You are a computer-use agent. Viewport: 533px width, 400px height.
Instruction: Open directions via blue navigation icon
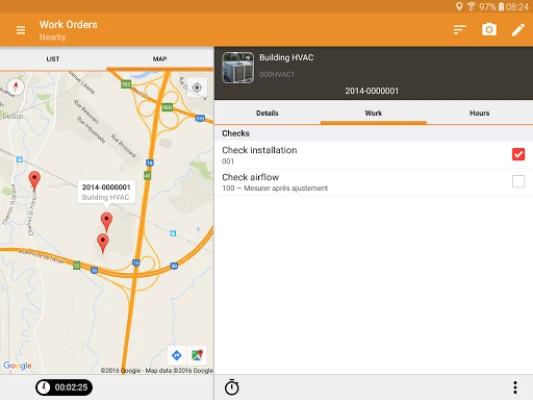click(176, 355)
